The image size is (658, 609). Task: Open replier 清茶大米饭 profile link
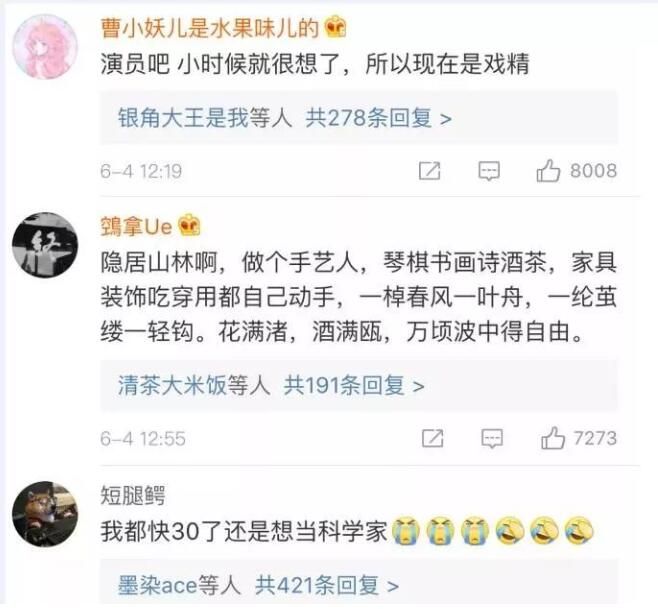(172, 385)
